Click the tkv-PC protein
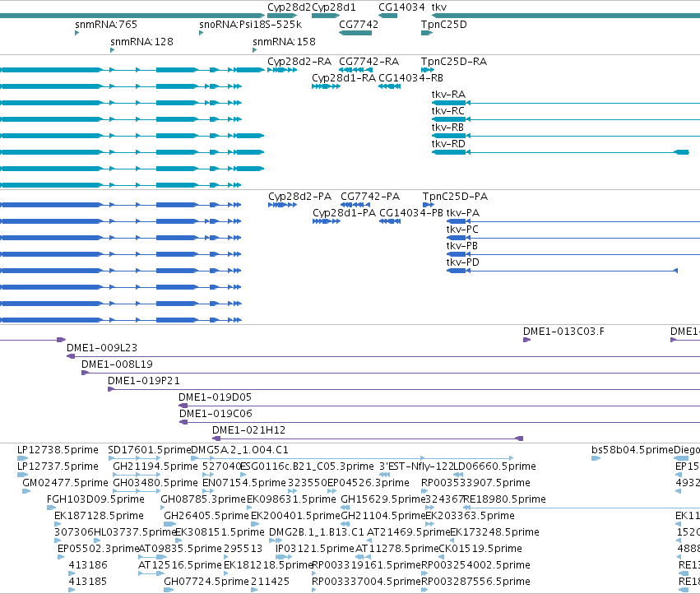Viewport: 700px width, 594px height. point(573,238)
